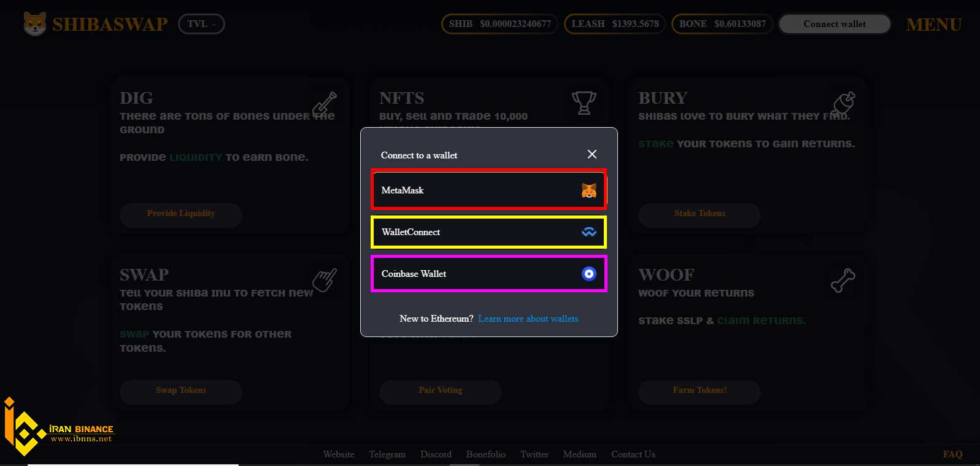Click the 'Connect to a wallet' dialog title
Image resolution: width=980 pixels, height=466 pixels.
419,155
